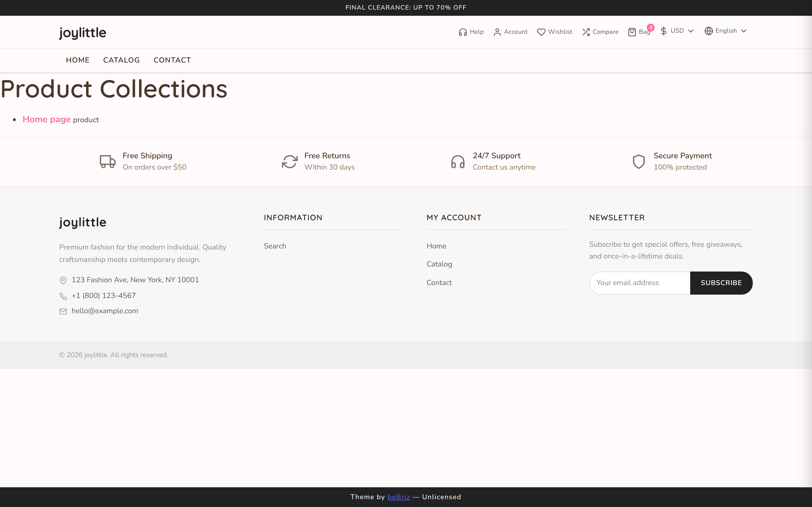Screen dimensions: 812x507
Task: Click the globe language icon
Action: click(708, 31)
